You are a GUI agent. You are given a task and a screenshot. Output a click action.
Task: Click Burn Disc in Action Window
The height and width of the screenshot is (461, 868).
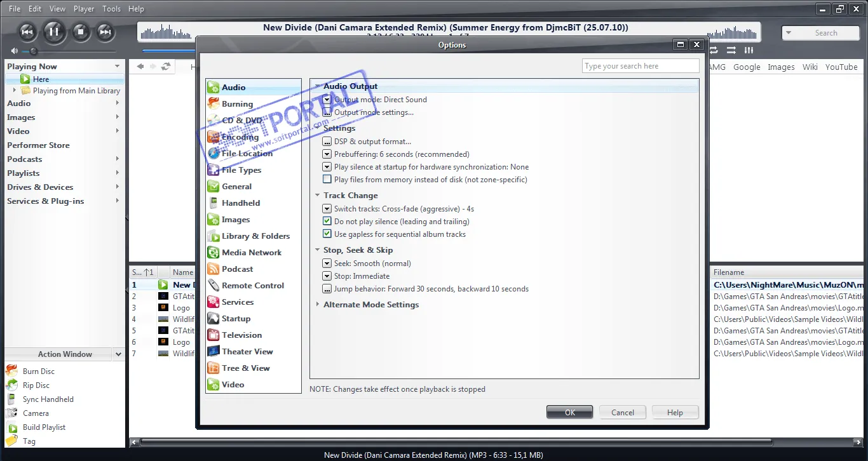[x=38, y=371]
